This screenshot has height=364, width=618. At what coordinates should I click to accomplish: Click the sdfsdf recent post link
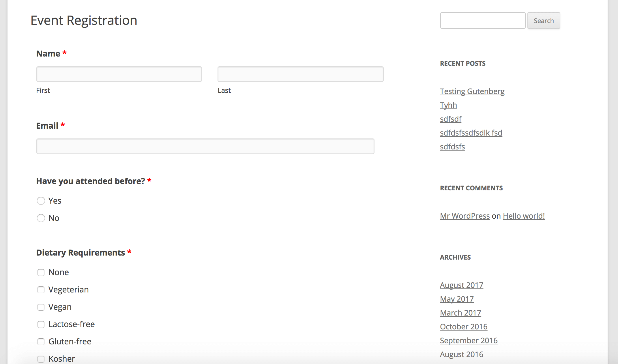point(451,118)
